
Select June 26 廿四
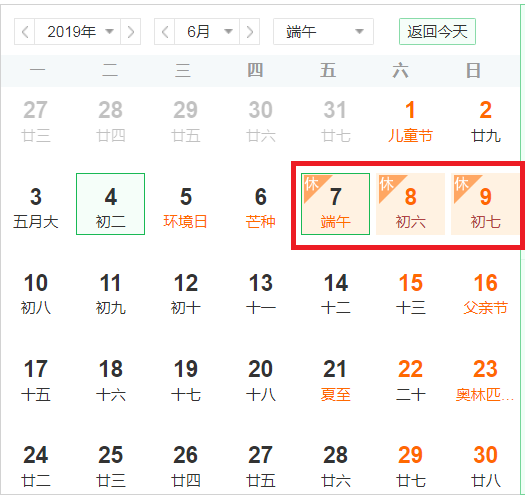coord(185,466)
